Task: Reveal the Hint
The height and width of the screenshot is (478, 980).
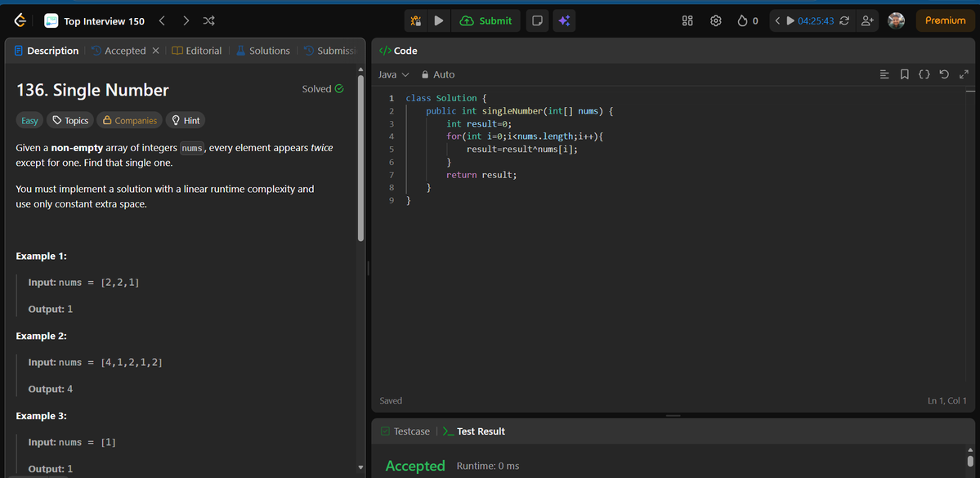Action: 185,120
